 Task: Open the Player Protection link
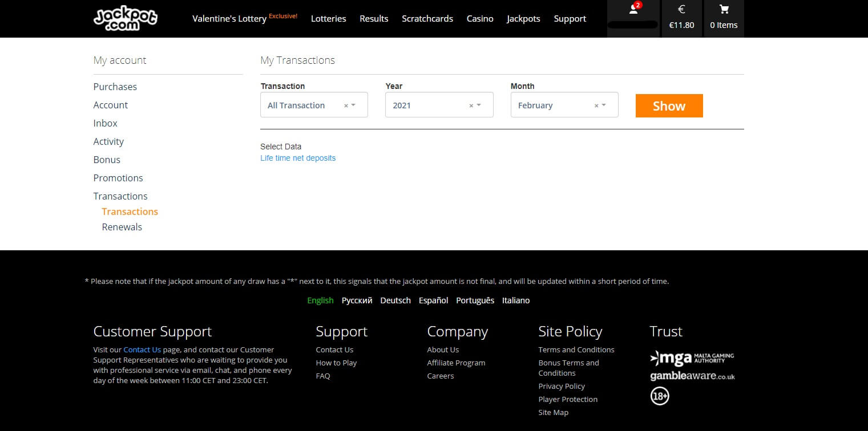coord(568,399)
